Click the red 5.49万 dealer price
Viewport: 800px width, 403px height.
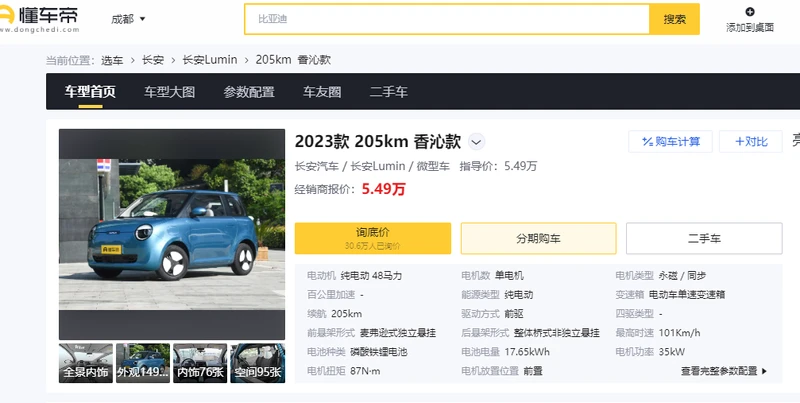pos(384,189)
